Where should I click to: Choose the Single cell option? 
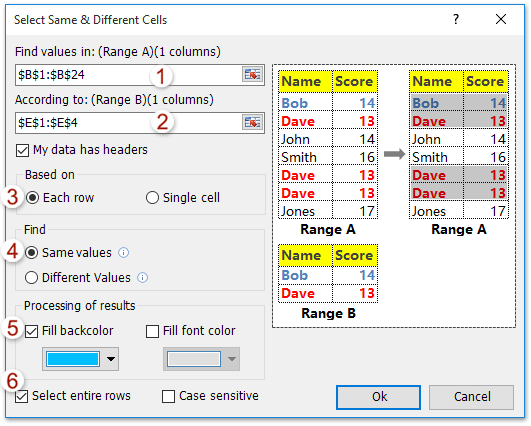[x=152, y=198]
